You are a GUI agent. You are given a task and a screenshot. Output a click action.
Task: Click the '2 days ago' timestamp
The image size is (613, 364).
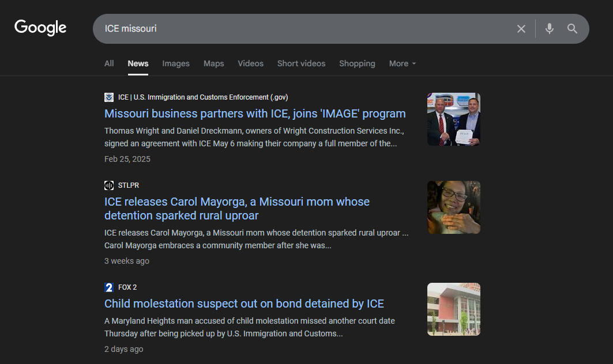(x=123, y=349)
